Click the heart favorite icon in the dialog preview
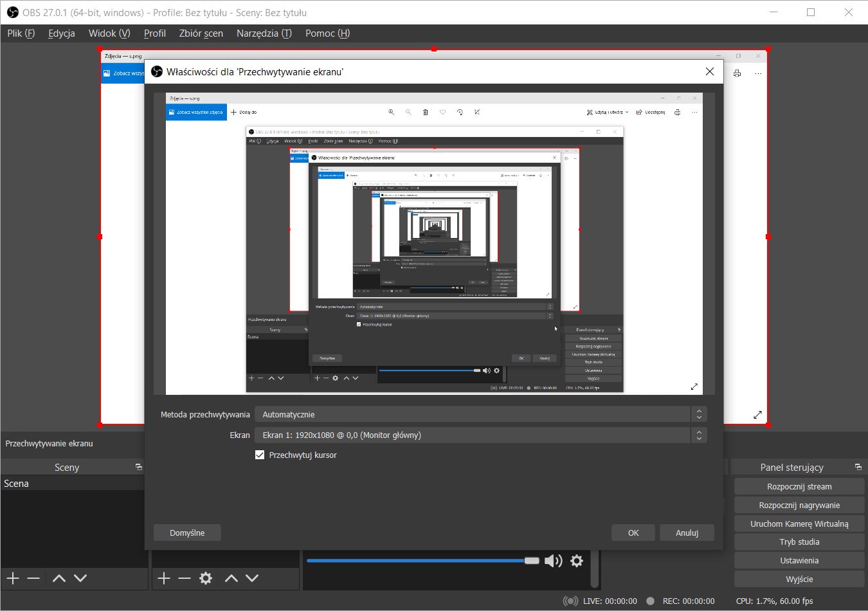This screenshot has width=868, height=611. click(x=442, y=112)
